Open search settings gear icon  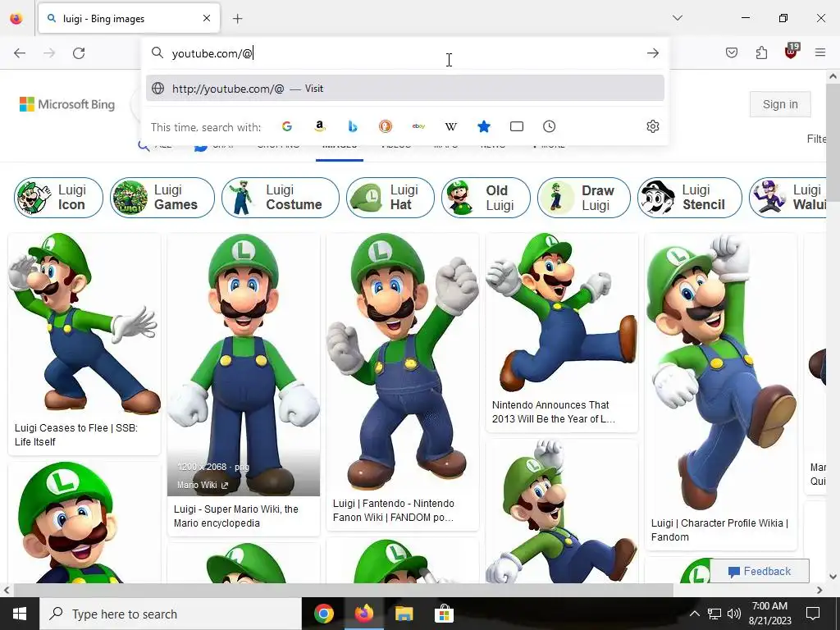coord(652,126)
